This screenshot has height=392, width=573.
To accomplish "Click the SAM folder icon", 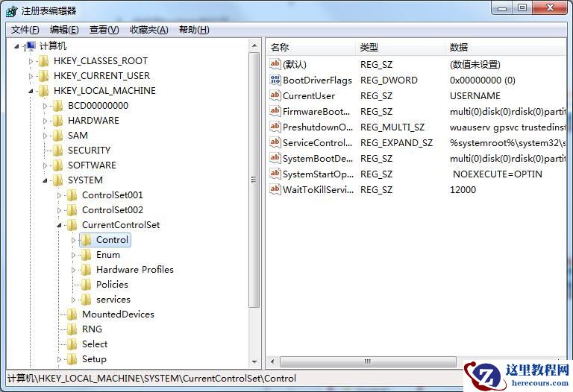I will coord(57,136).
